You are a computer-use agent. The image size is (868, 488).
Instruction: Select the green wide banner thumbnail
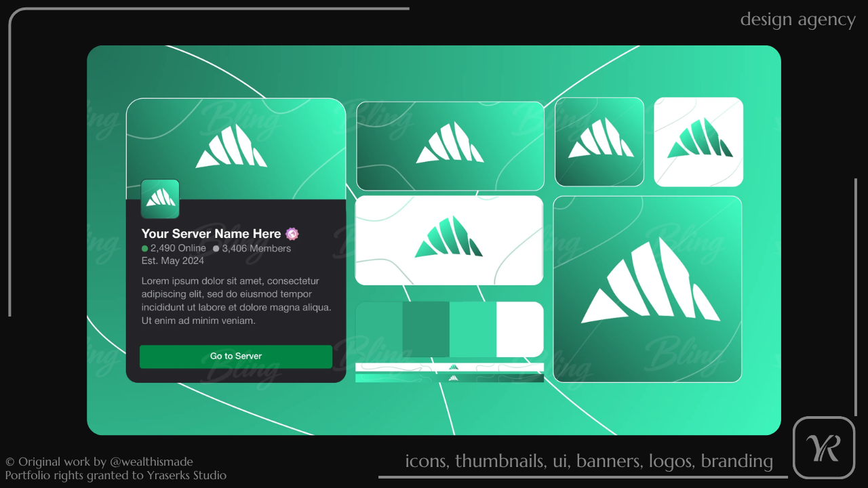(450, 146)
